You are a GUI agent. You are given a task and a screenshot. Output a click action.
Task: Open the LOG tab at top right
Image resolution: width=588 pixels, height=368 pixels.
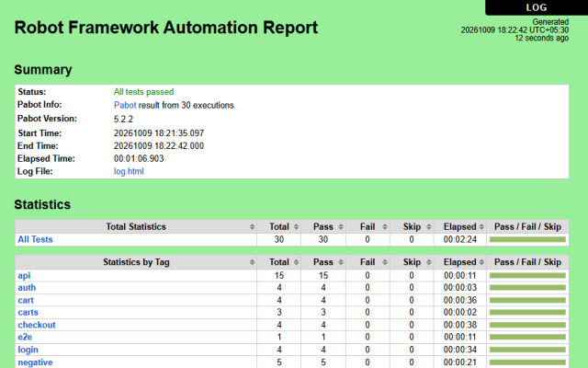point(537,7)
